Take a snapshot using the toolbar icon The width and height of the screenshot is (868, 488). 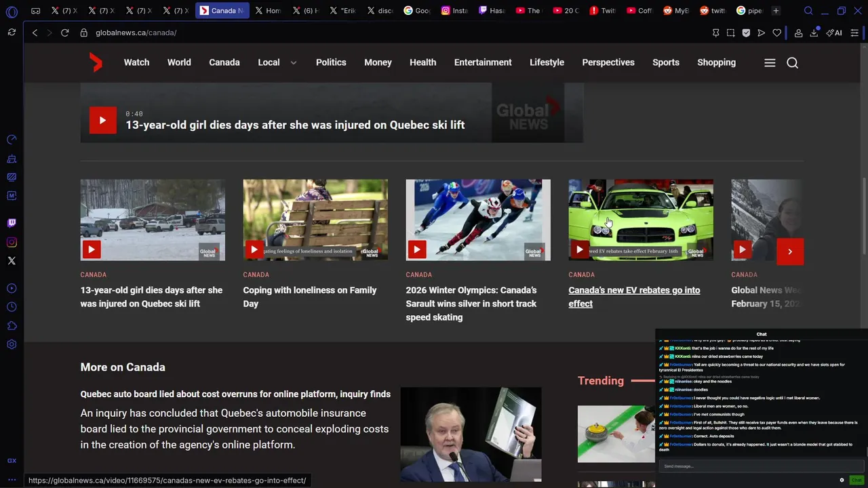pos(730,33)
